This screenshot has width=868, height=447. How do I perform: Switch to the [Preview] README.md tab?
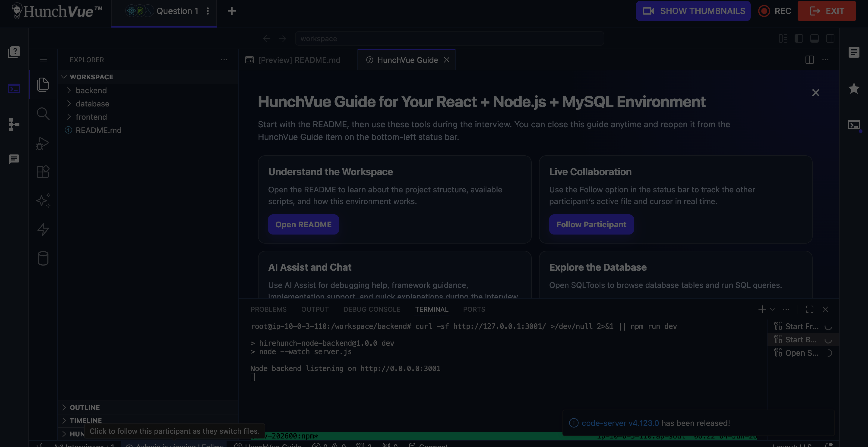(x=298, y=60)
